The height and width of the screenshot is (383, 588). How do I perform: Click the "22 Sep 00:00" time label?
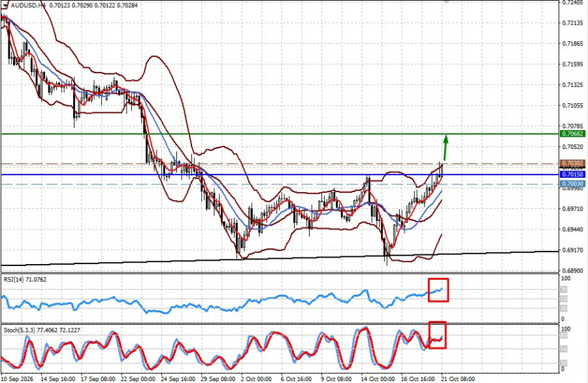[138, 379]
